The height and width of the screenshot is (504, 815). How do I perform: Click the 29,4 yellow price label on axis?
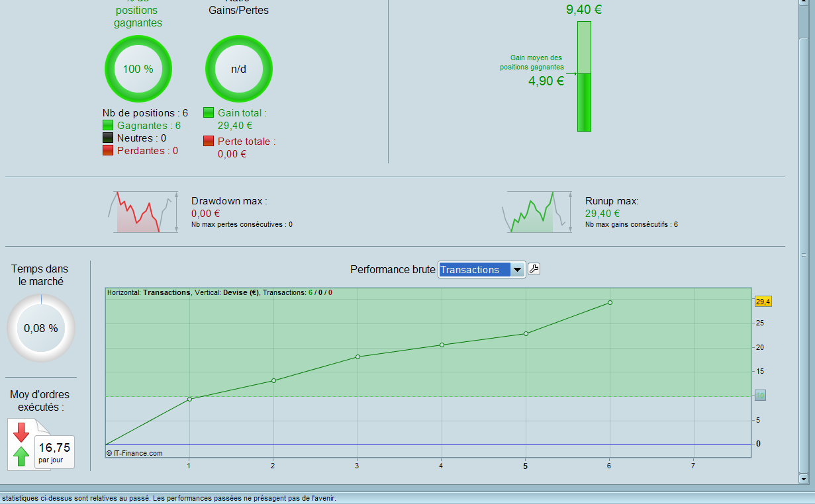pyautogui.click(x=763, y=302)
